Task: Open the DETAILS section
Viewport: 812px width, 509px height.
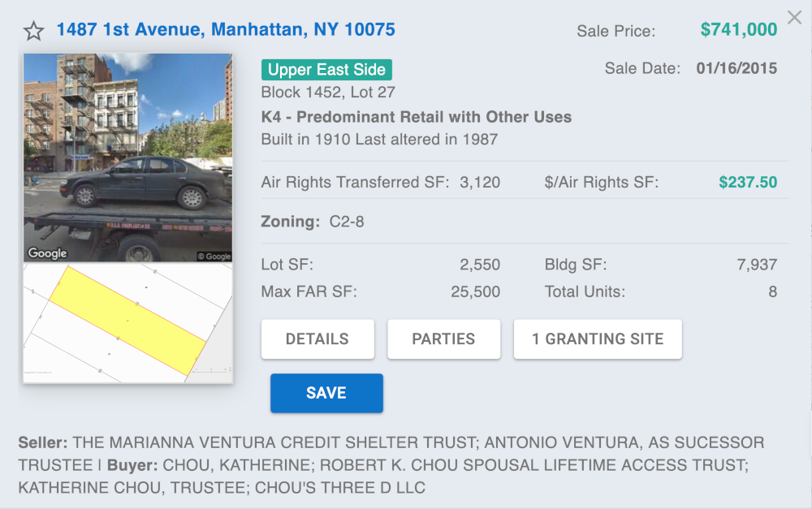Action: 317,339
